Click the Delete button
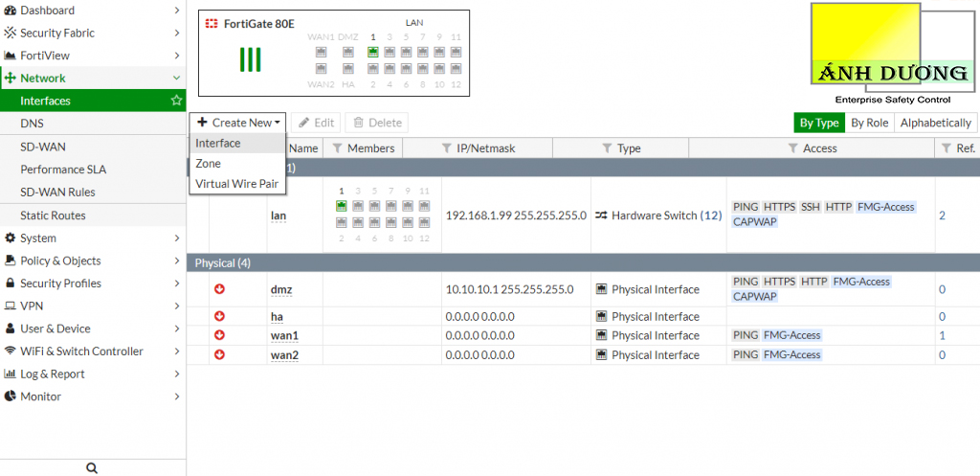 click(x=377, y=123)
